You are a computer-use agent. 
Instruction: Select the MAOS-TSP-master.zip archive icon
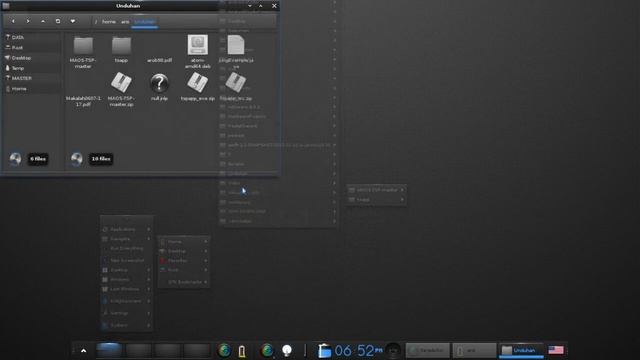[121, 83]
